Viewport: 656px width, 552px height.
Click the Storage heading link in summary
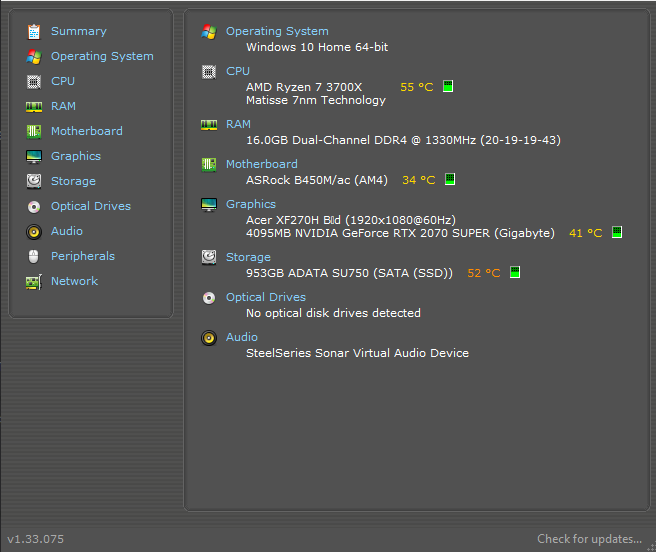tap(248, 257)
